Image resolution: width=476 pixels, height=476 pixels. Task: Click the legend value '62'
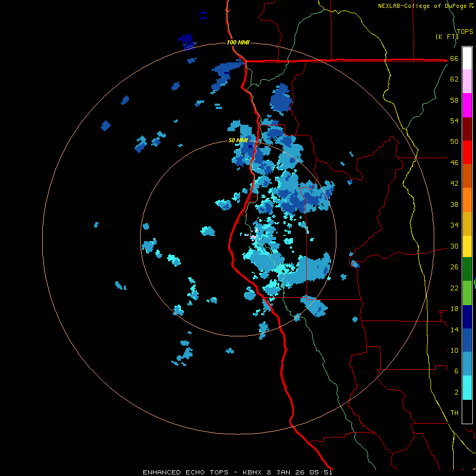click(454, 79)
